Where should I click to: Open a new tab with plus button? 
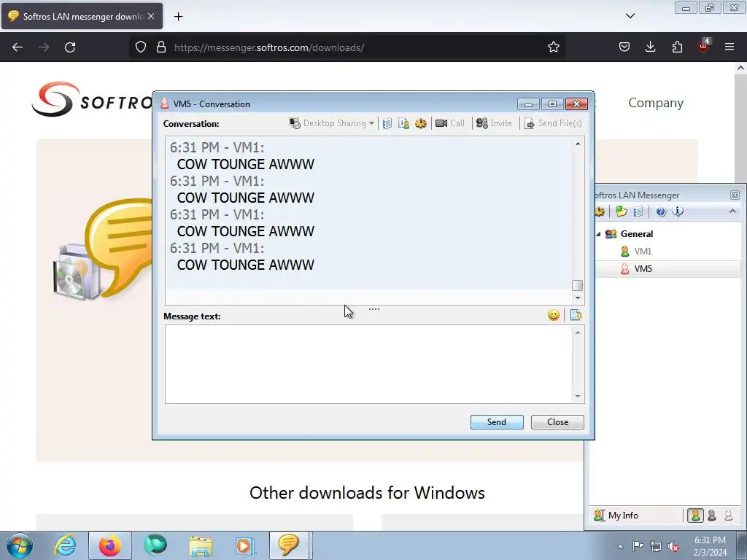[x=178, y=17]
